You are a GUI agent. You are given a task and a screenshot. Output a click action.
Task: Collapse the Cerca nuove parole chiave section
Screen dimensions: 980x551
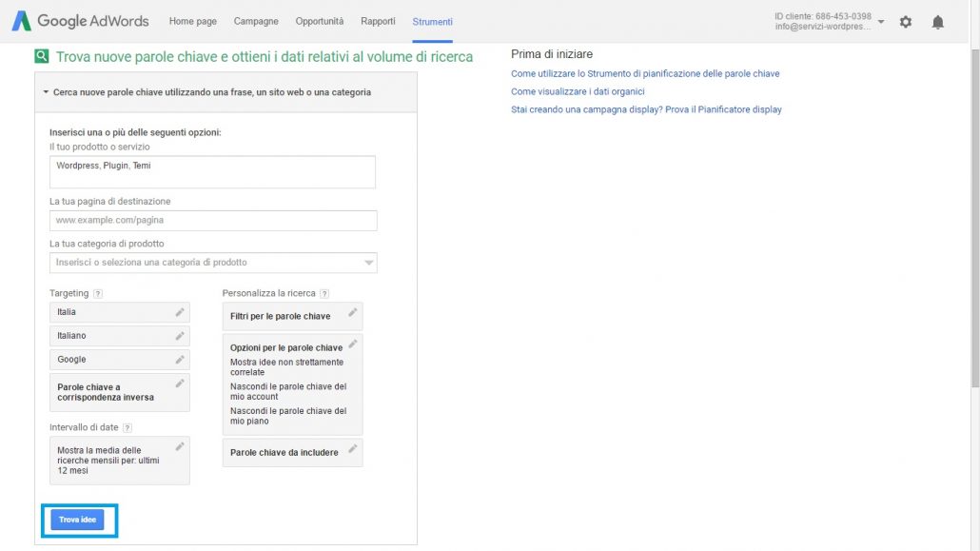tap(46, 92)
